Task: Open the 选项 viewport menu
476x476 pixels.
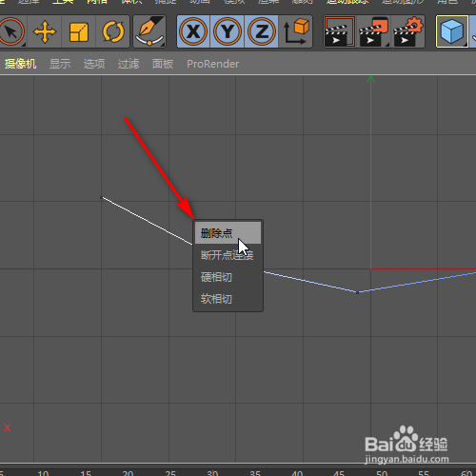Action: pyautogui.click(x=94, y=64)
